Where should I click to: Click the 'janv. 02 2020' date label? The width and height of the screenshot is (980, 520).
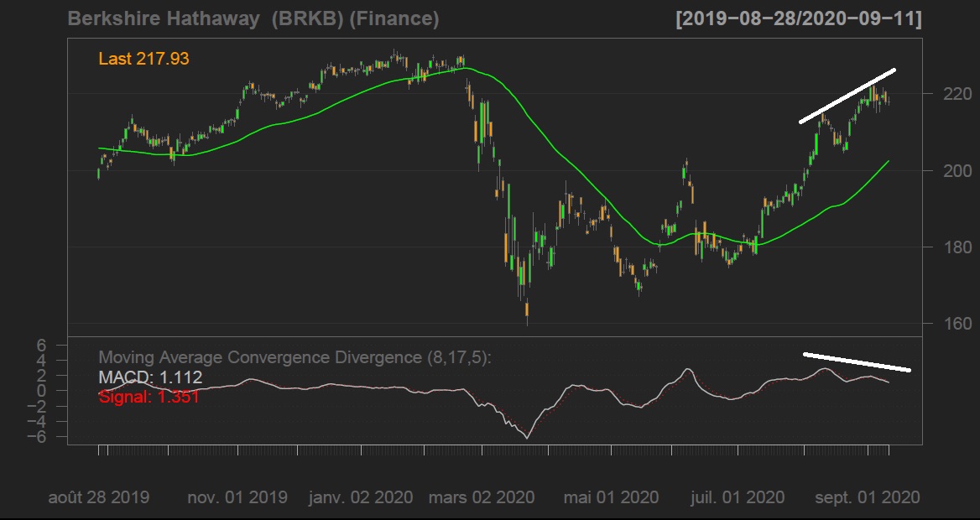click(361, 497)
